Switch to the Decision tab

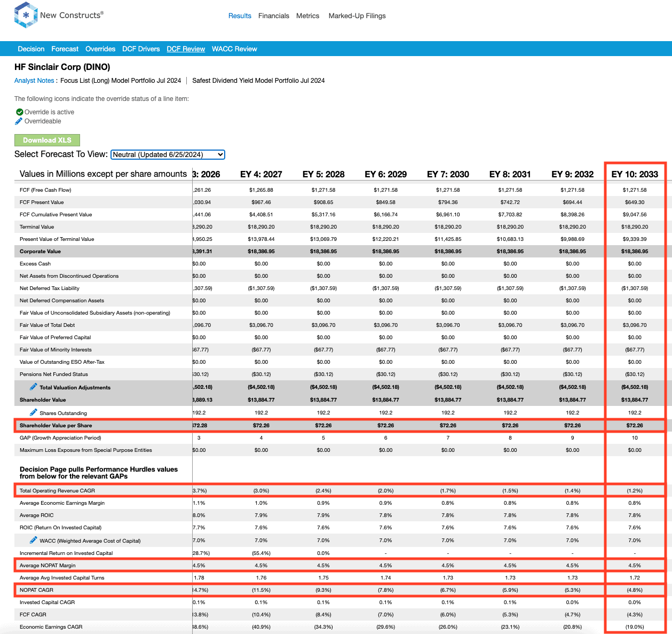point(31,49)
